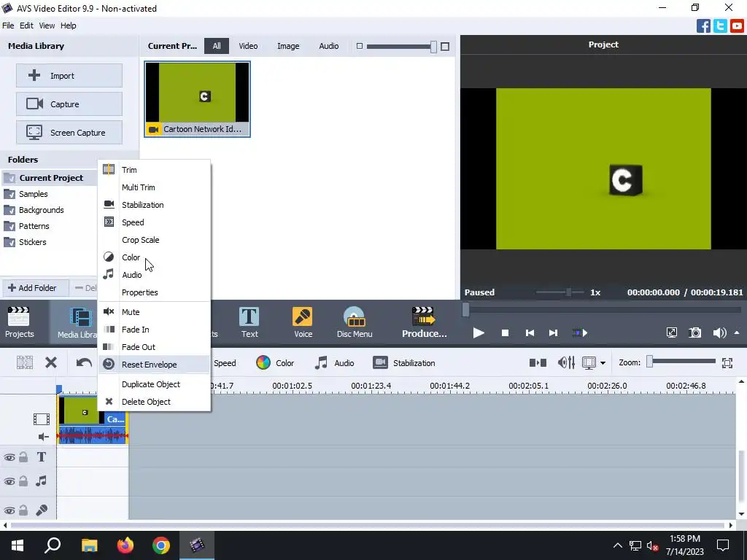
Task: Select Multi Trim from the context menu
Action: [x=154, y=187]
